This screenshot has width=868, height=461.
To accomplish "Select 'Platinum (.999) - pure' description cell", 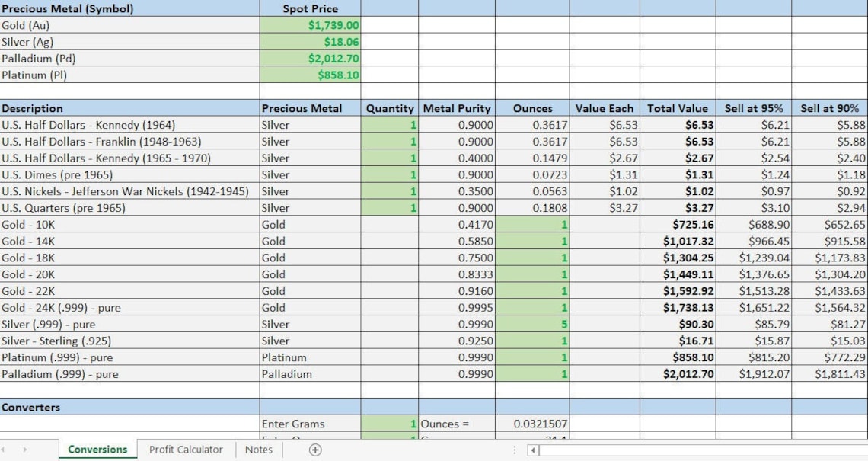I will 129,357.
